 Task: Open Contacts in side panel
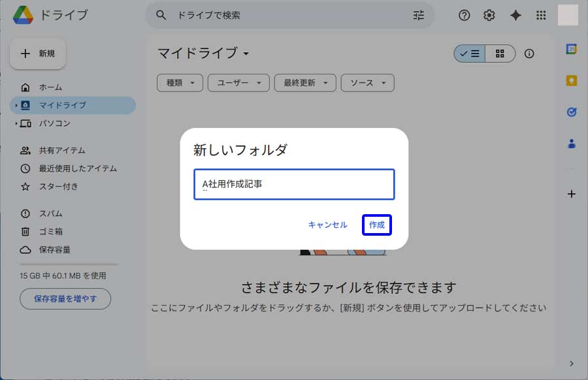[x=572, y=144]
